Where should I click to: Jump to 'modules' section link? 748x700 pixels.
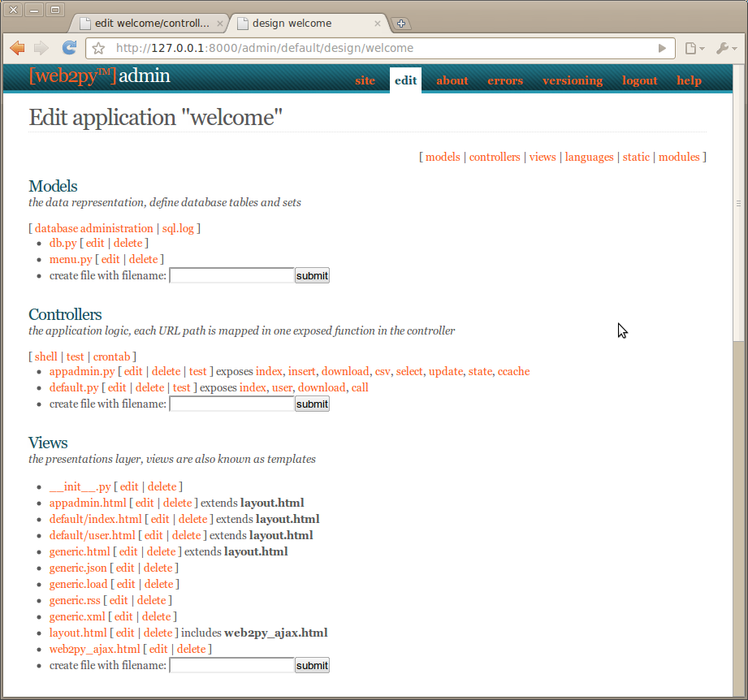click(679, 158)
